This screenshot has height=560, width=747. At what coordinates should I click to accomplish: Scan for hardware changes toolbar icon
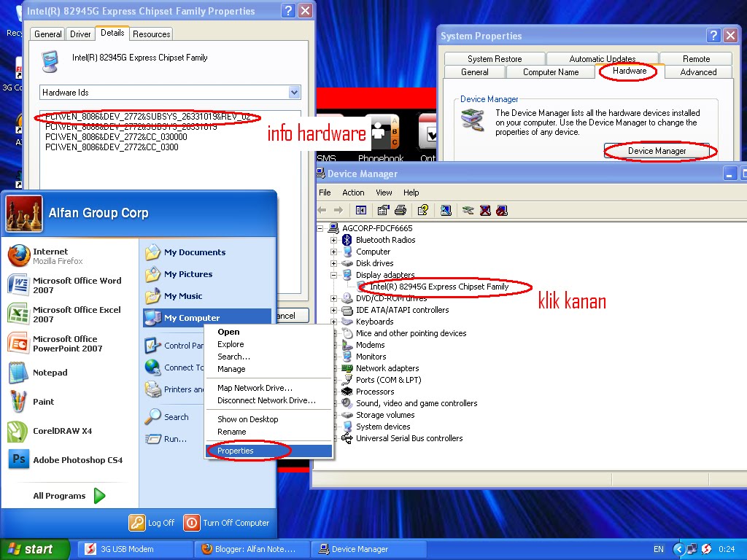point(446,210)
